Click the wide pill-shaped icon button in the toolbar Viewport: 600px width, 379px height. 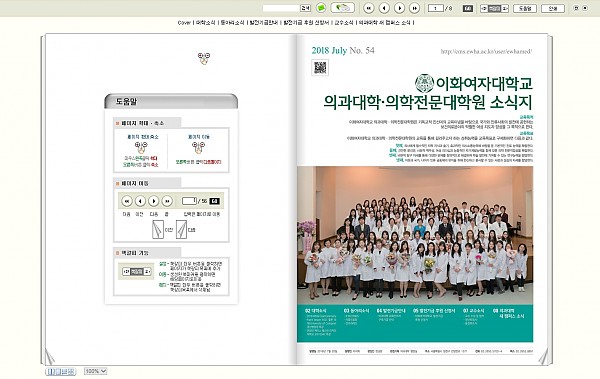tap(342, 8)
